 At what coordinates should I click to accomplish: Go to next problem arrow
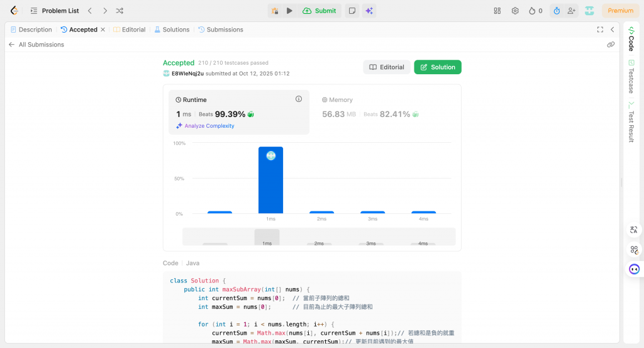click(105, 11)
